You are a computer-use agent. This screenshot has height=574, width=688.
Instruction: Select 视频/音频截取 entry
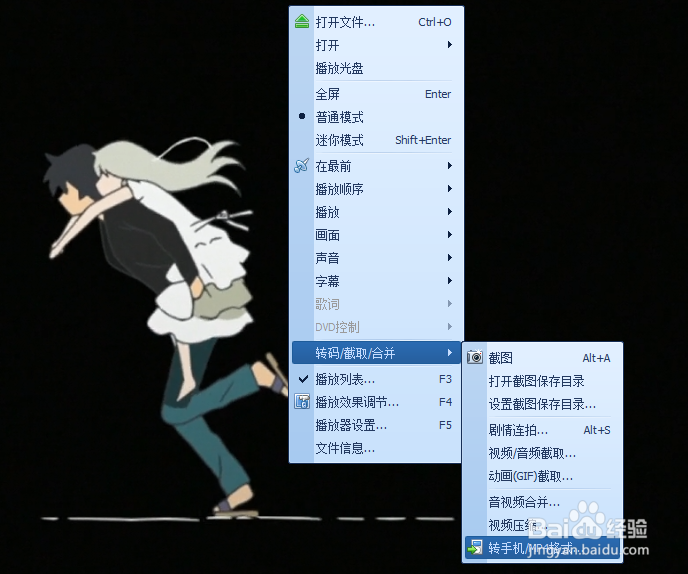point(542,453)
